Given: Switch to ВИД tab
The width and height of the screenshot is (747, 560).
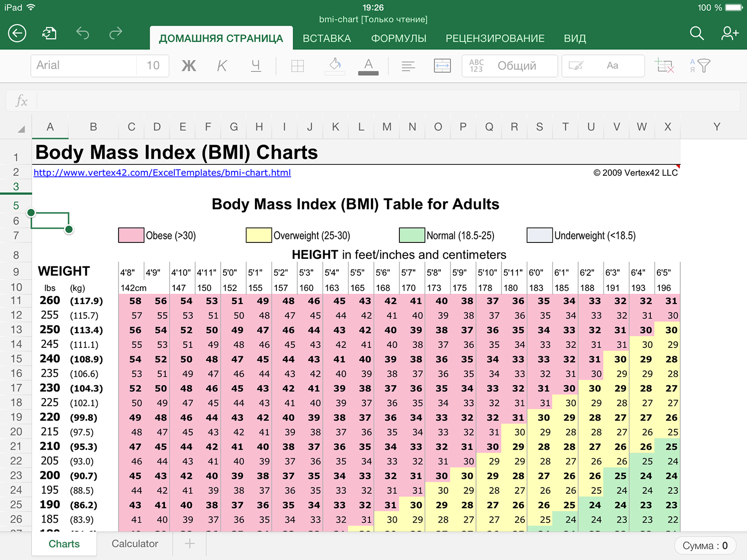Looking at the screenshot, I should [575, 38].
